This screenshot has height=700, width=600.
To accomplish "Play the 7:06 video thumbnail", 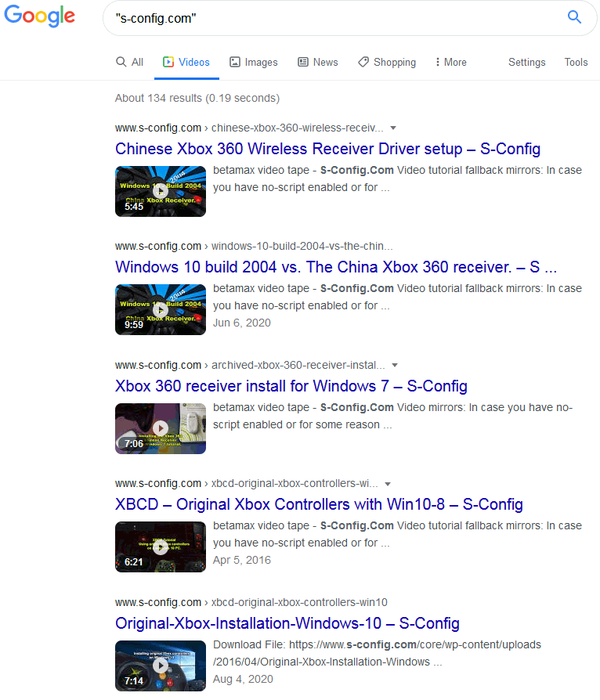I will (x=161, y=428).
